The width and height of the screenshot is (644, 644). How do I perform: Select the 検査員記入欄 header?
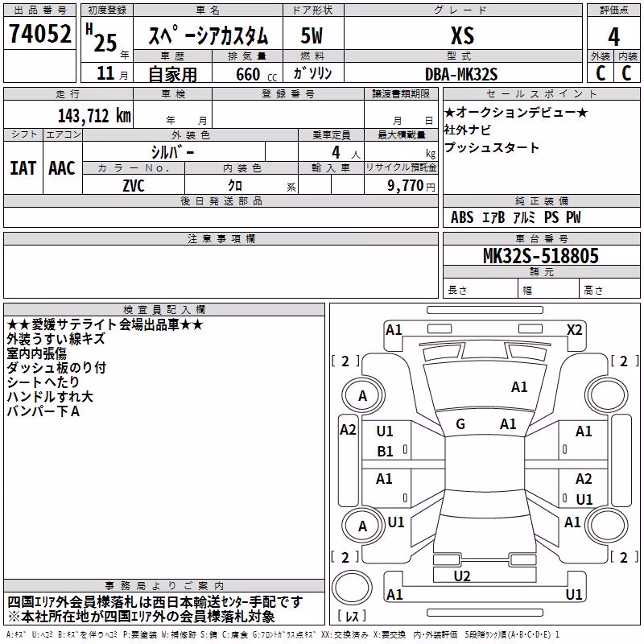[164, 310]
